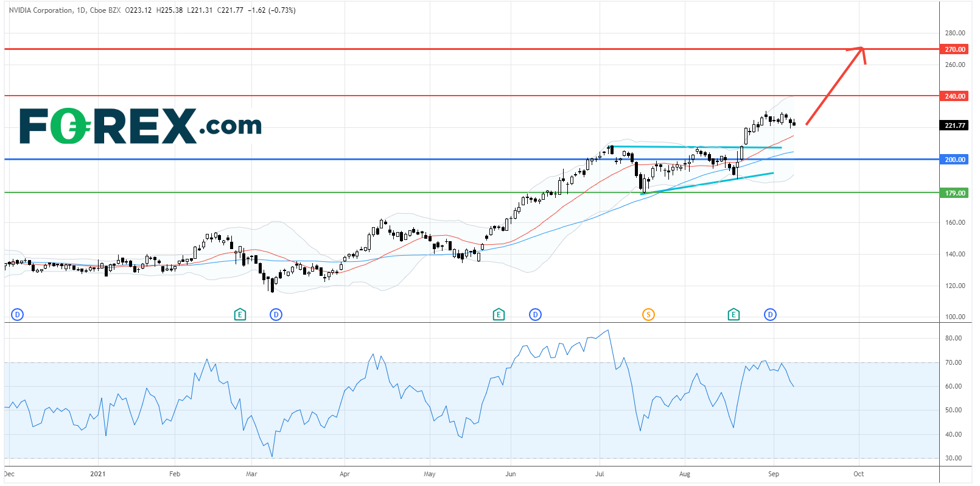Click the FOREX.com logo
Viewport: 980px width, 486px height.
141,126
